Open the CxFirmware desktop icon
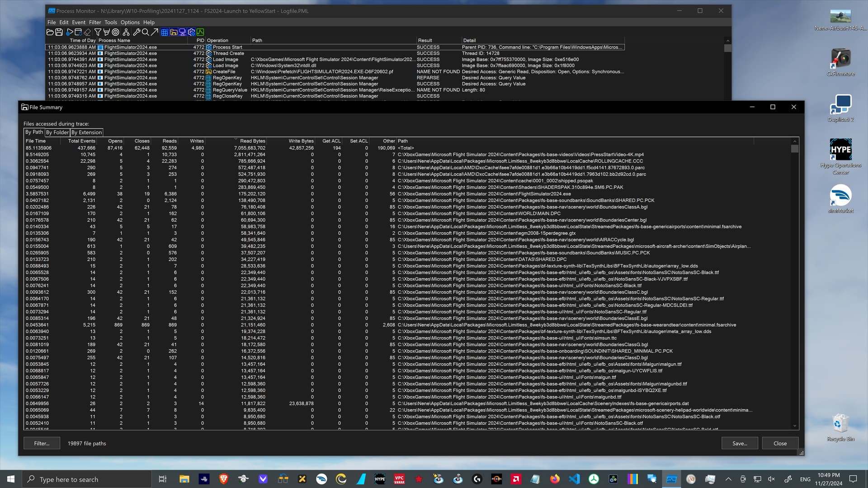 tap(840, 62)
